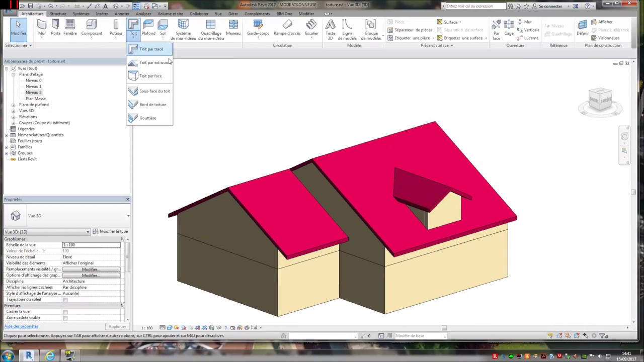Open the Volume et site tab
This screenshot has height=362, width=644.
[171, 14]
